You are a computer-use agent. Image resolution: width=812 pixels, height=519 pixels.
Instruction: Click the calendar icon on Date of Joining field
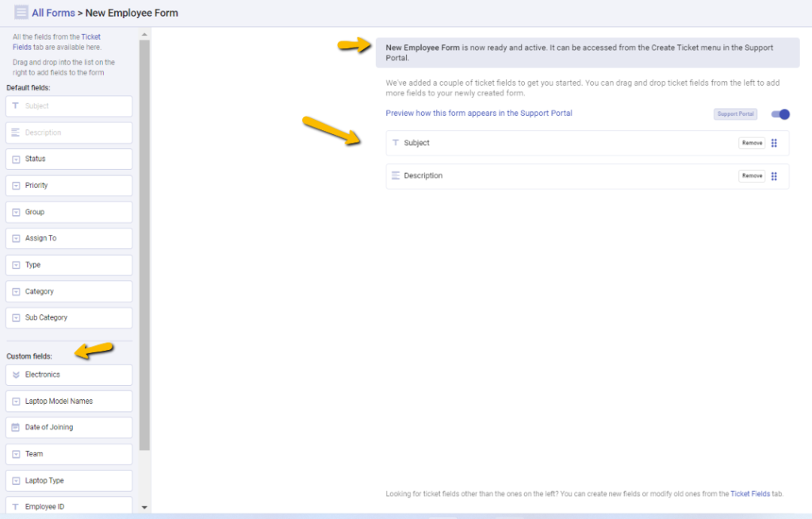(x=17, y=427)
